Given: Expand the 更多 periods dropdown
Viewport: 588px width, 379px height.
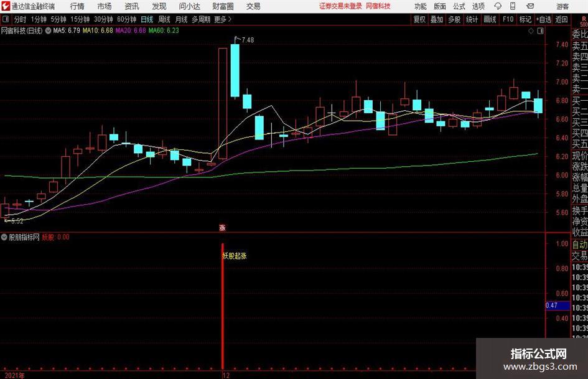Looking at the screenshot, I should pyautogui.click(x=223, y=19).
